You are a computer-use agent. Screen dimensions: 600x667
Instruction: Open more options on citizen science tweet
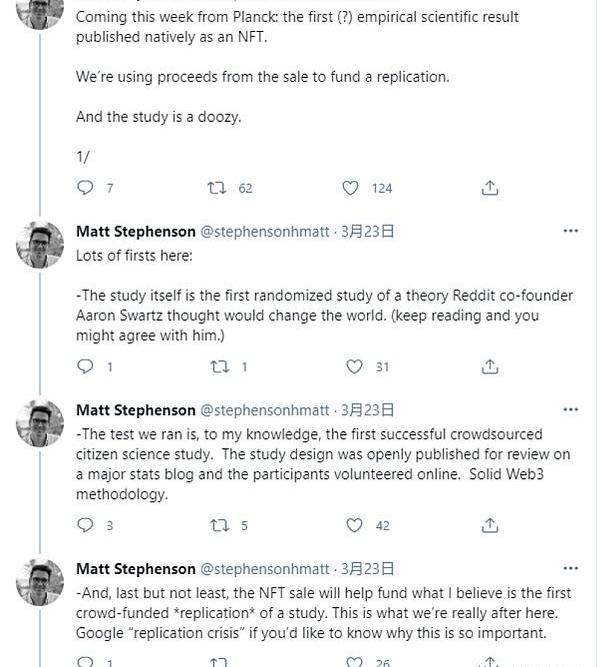570,410
